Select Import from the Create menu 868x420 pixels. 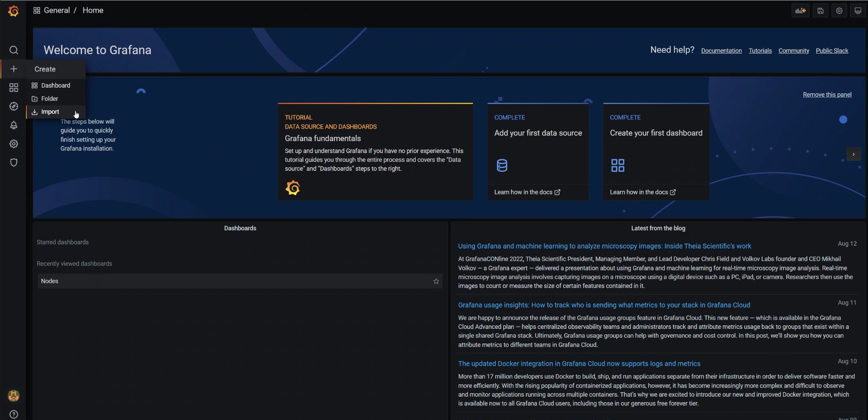(50, 112)
